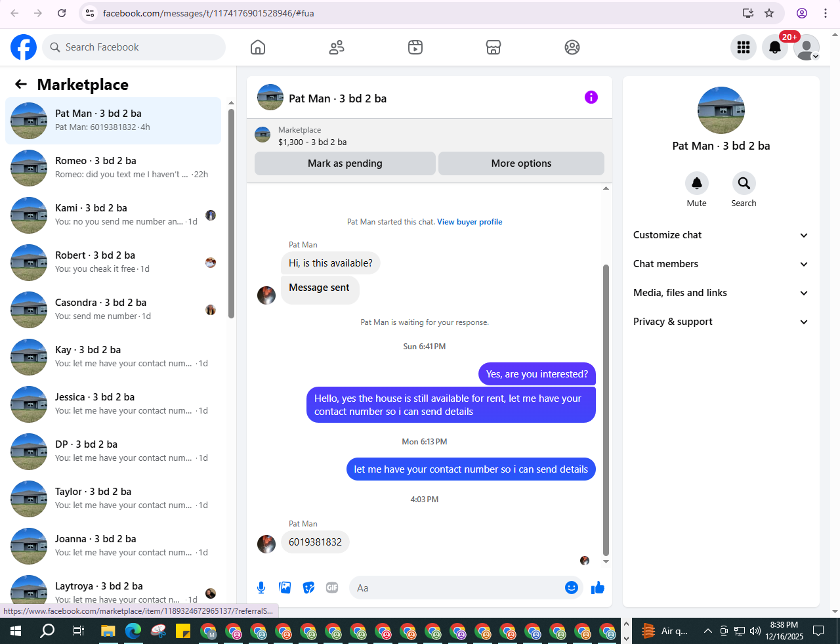Image resolution: width=840 pixels, height=644 pixels.
Task: Expand Chat members section
Action: tap(721, 264)
